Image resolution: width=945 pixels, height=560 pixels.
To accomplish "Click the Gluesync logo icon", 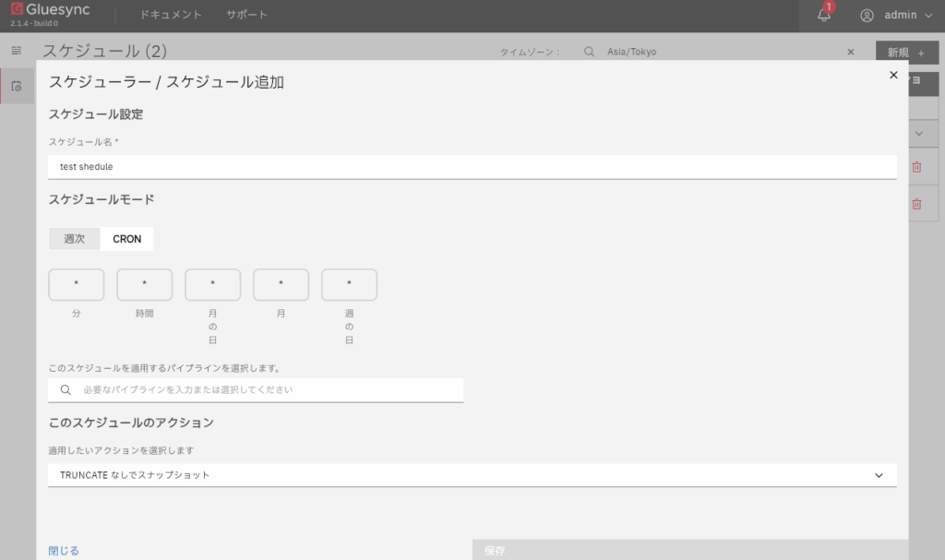I will 17,9.
